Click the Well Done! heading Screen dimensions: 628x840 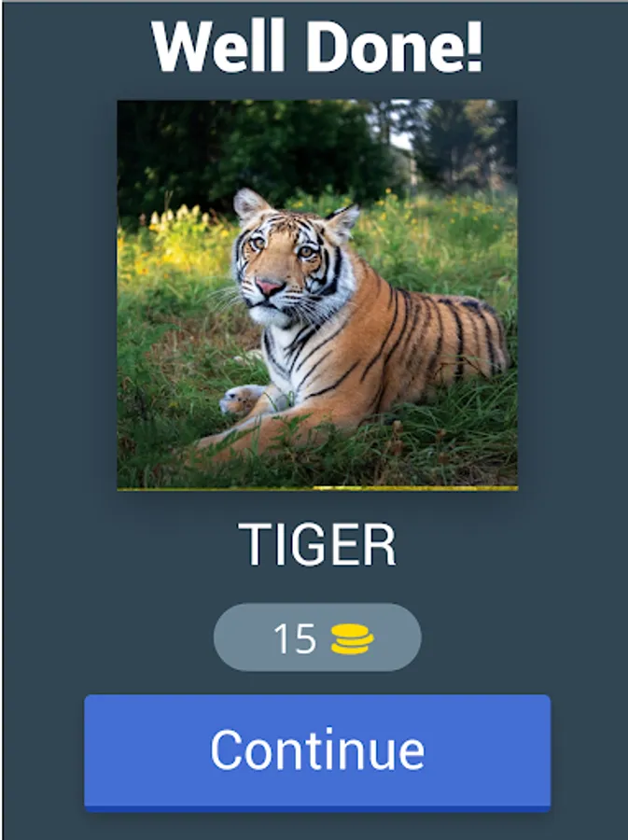pos(317,46)
